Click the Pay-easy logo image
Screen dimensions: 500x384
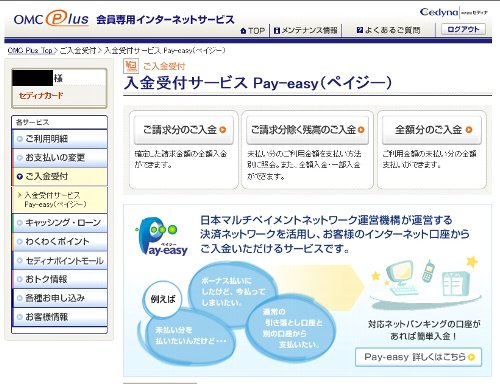161,237
